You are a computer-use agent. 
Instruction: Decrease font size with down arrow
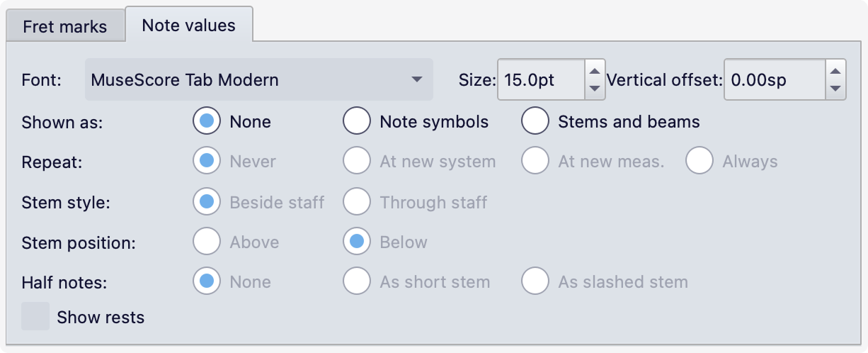(x=595, y=89)
